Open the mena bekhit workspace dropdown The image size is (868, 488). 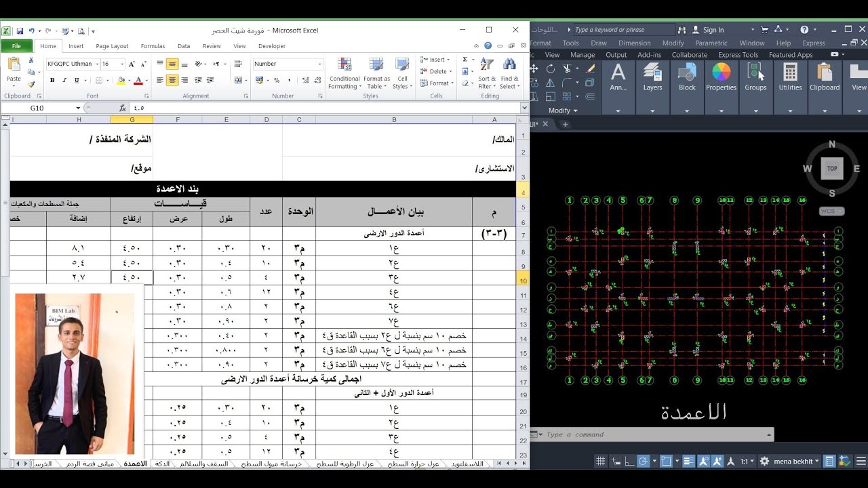click(797, 461)
